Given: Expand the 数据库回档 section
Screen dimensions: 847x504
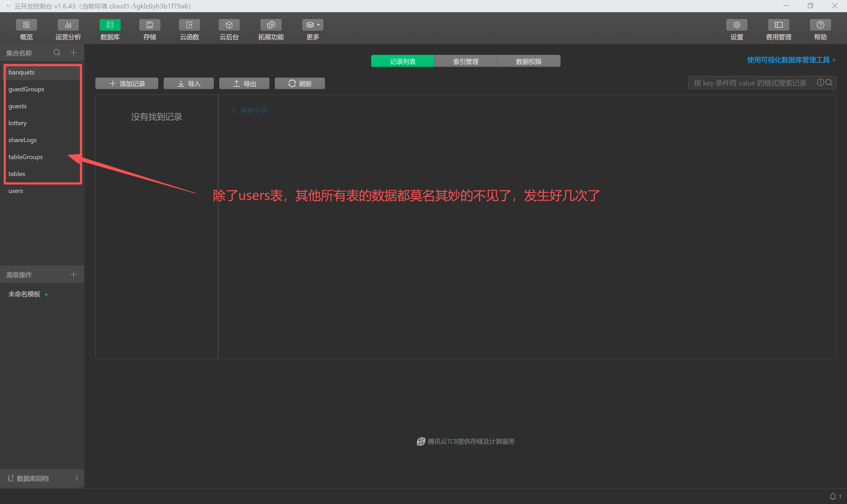Looking at the screenshot, I should tap(42, 478).
